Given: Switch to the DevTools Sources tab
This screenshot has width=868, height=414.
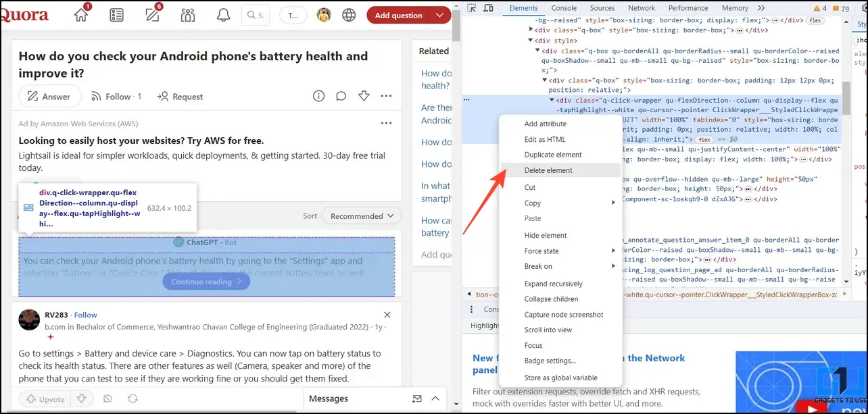Looking at the screenshot, I should click(x=602, y=8).
